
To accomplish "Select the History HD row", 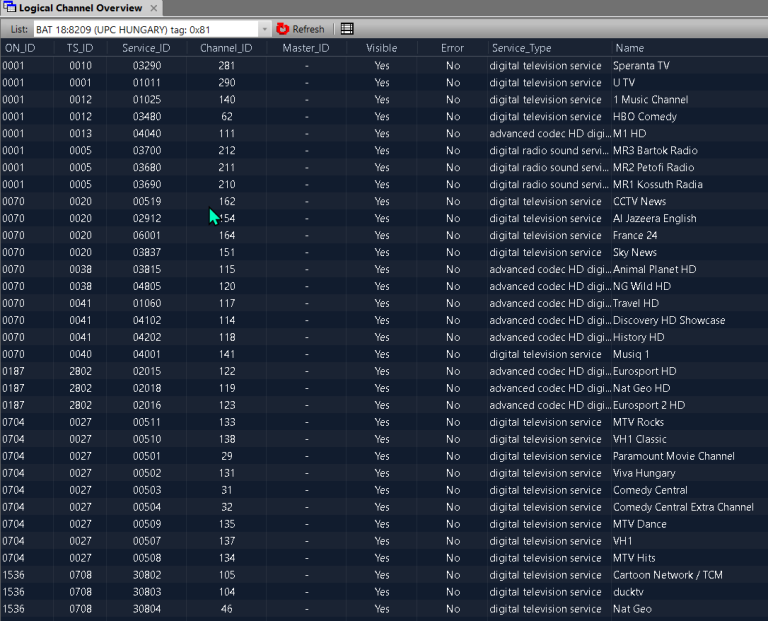I will click(384, 337).
